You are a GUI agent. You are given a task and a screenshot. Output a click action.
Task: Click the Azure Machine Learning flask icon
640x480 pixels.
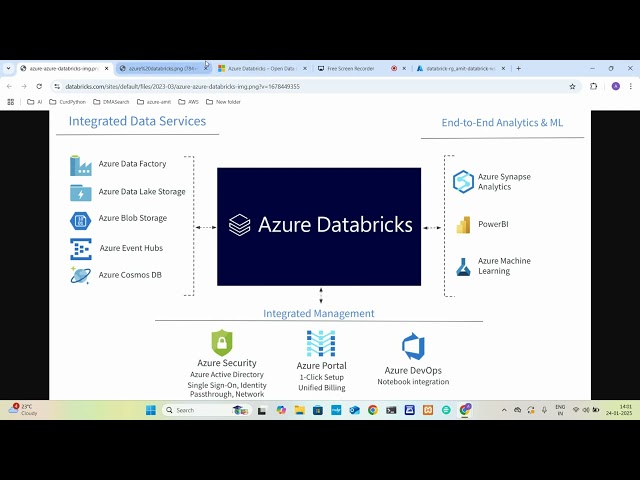tap(463, 267)
